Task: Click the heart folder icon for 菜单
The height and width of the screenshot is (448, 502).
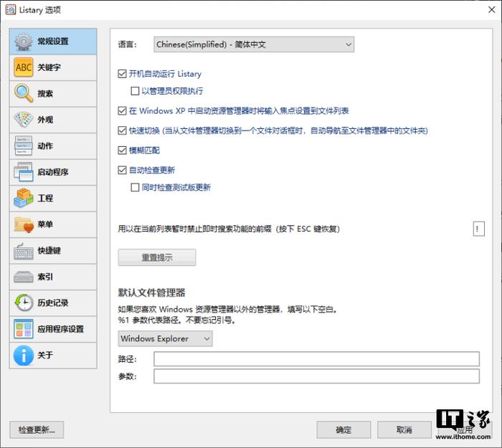Action: coord(24,224)
